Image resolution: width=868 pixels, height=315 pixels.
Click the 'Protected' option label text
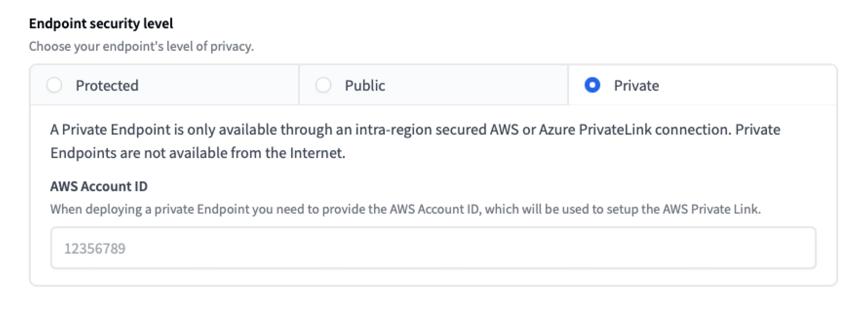(107, 86)
